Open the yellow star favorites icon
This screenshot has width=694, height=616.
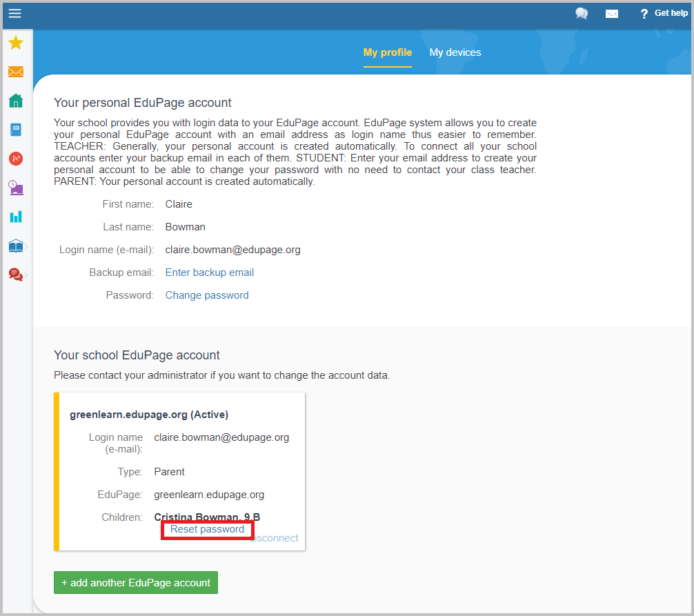pyautogui.click(x=16, y=43)
